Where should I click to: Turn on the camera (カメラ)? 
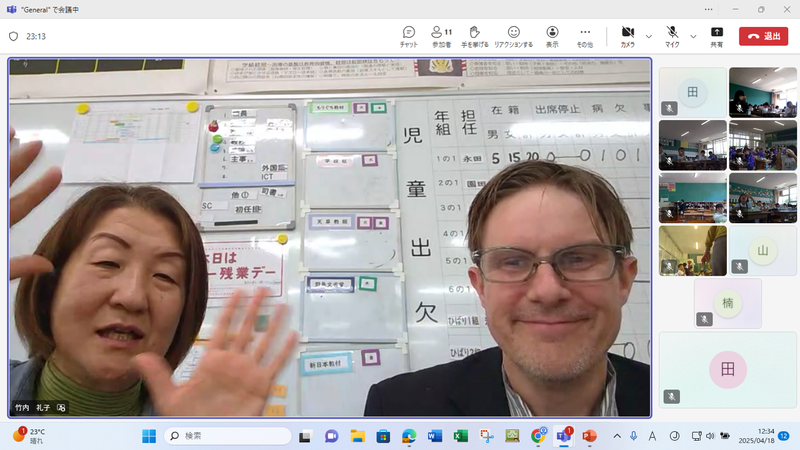click(x=627, y=37)
